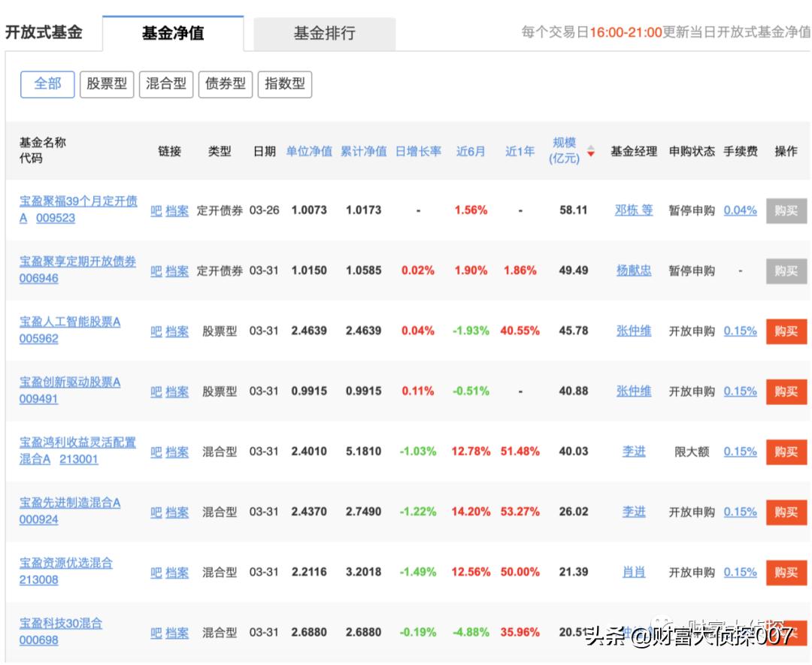The image size is (812, 665).
Task: Open 档案 for 宝盈资源优选混合
Action: [177, 573]
